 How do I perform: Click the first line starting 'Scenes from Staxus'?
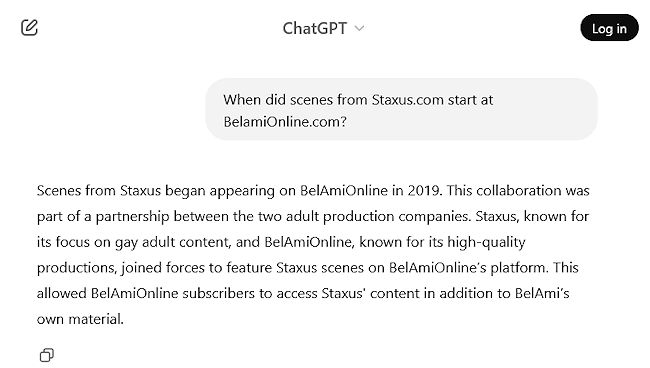coord(313,191)
